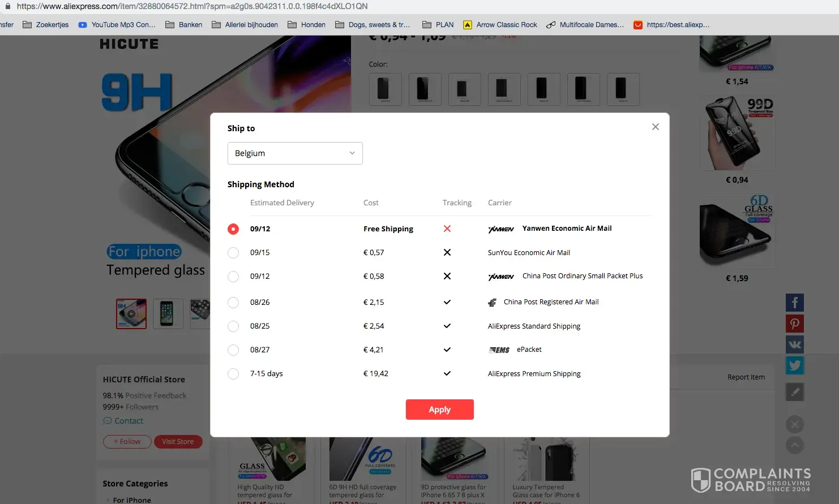
Task: Click the Visit Store button
Action: click(x=178, y=442)
